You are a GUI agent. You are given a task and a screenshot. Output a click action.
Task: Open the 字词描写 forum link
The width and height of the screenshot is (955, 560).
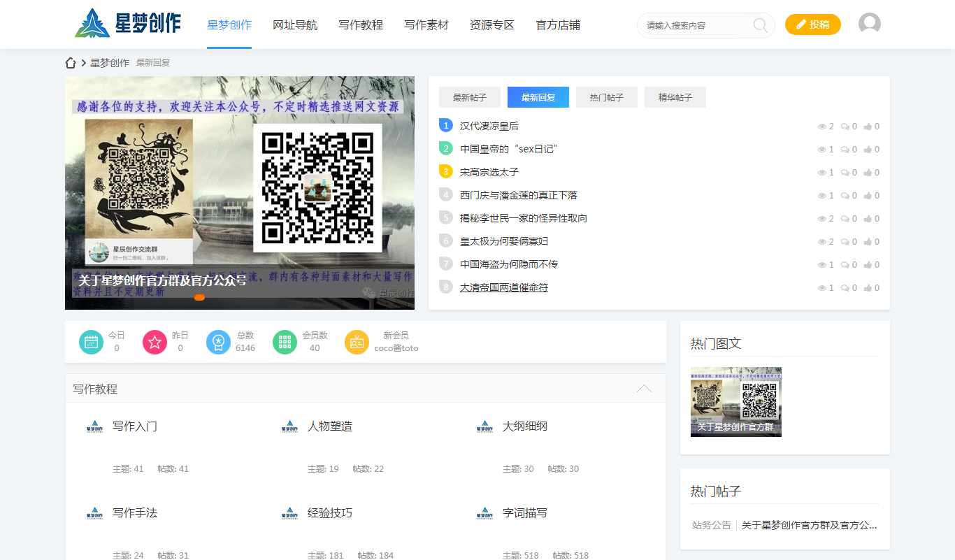tap(525, 513)
